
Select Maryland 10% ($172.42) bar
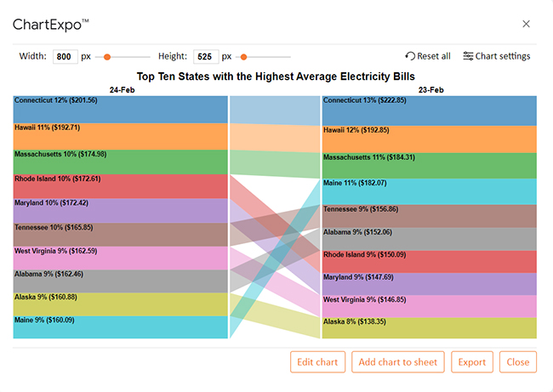click(x=121, y=211)
